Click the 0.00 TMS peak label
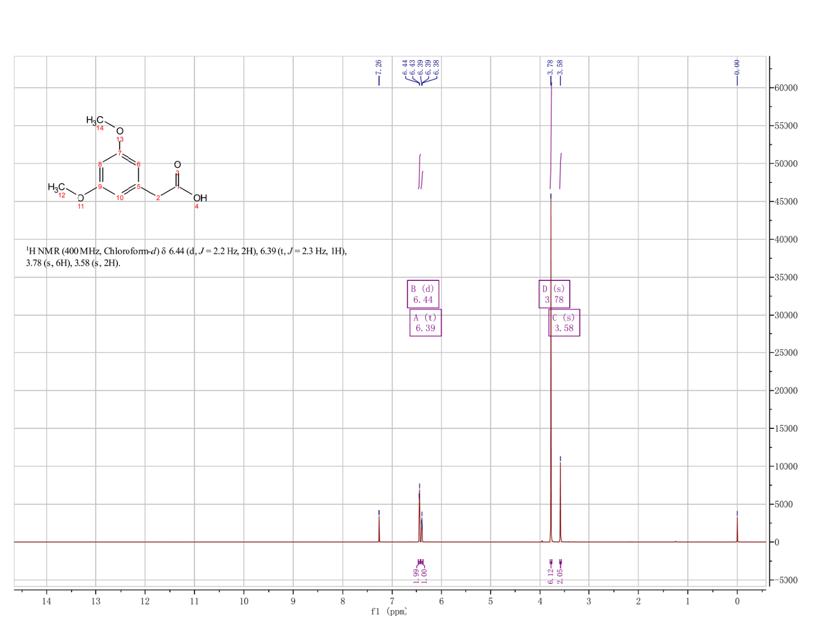 pos(737,66)
